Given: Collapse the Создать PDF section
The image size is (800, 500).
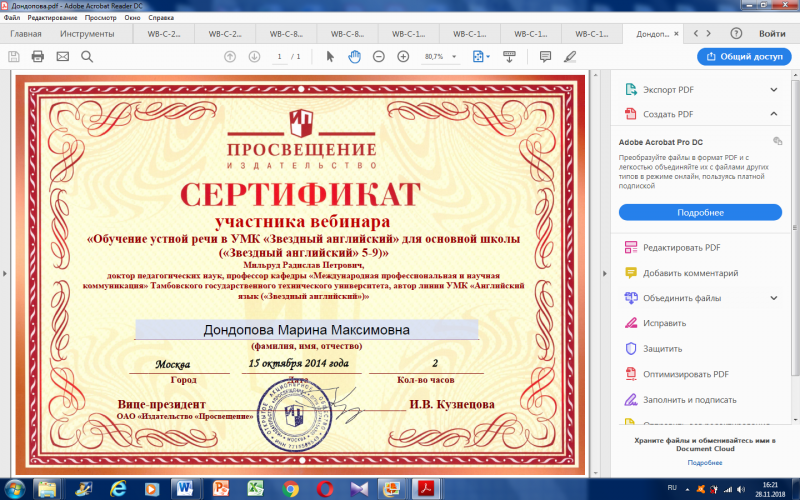Looking at the screenshot, I should click(773, 114).
